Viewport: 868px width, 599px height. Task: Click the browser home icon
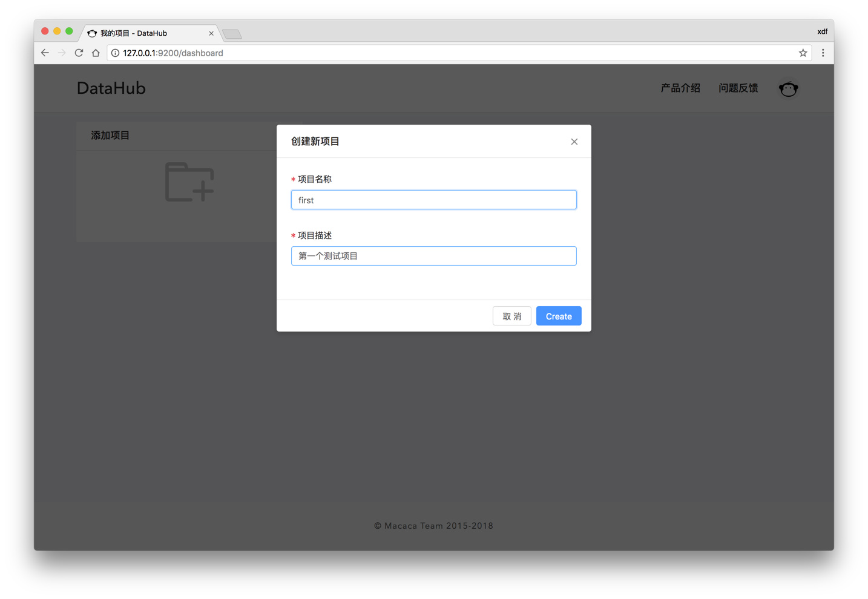pyautogui.click(x=96, y=53)
